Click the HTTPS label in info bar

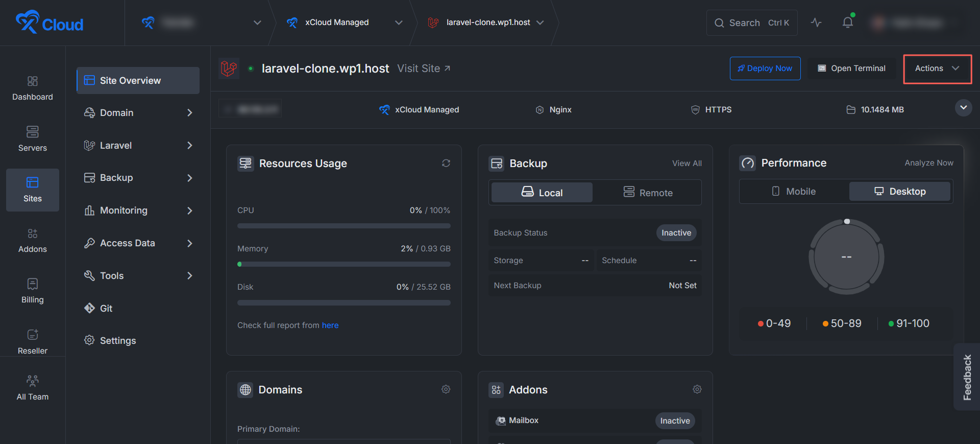(x=711, y=110)
